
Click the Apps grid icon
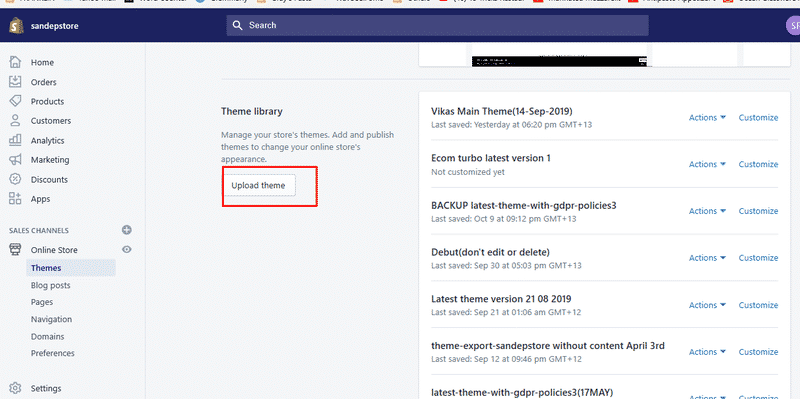[x=15, y=198]
